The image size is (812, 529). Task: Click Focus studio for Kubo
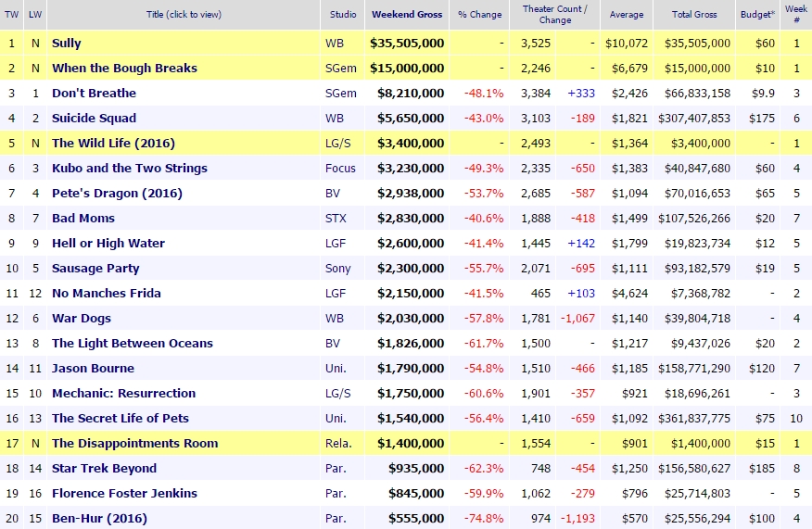coord(340,169)
